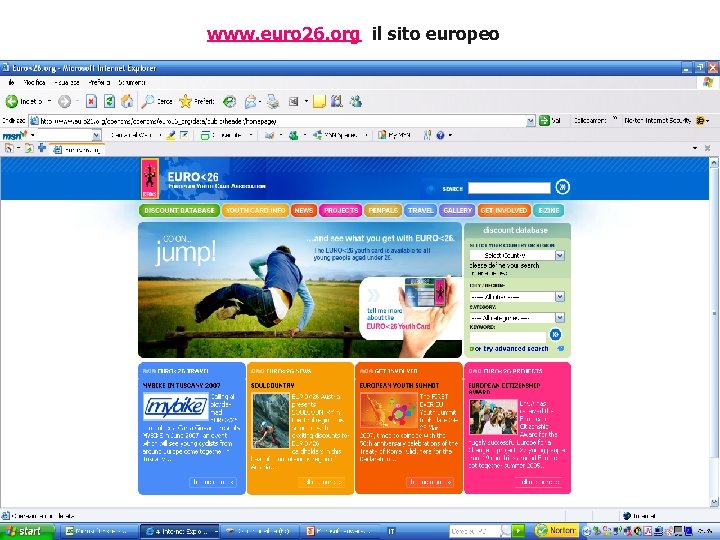Select the GET INVOLVED navigation tab
The image size is (720, 540).
tap(504, 210)
